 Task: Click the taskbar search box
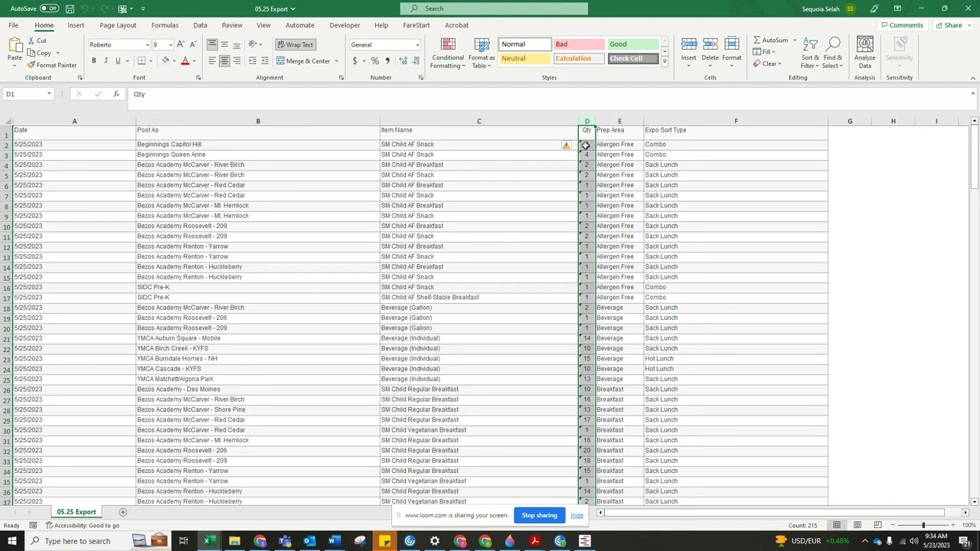click(x=77, y=541)
